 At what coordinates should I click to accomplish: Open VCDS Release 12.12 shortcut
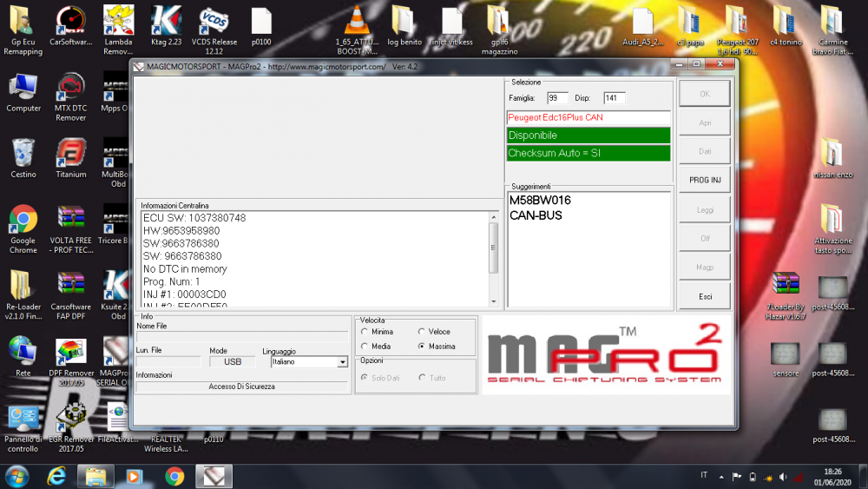pyautogui.click(x=214, y=30)
